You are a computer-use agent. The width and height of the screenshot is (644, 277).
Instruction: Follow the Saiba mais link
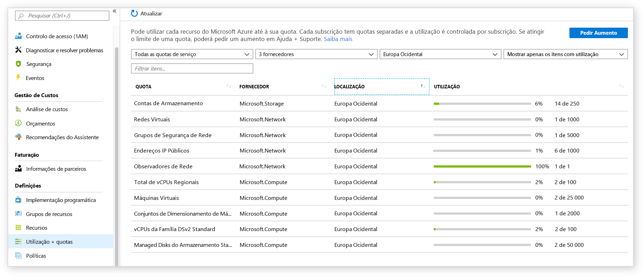[338, 39]
